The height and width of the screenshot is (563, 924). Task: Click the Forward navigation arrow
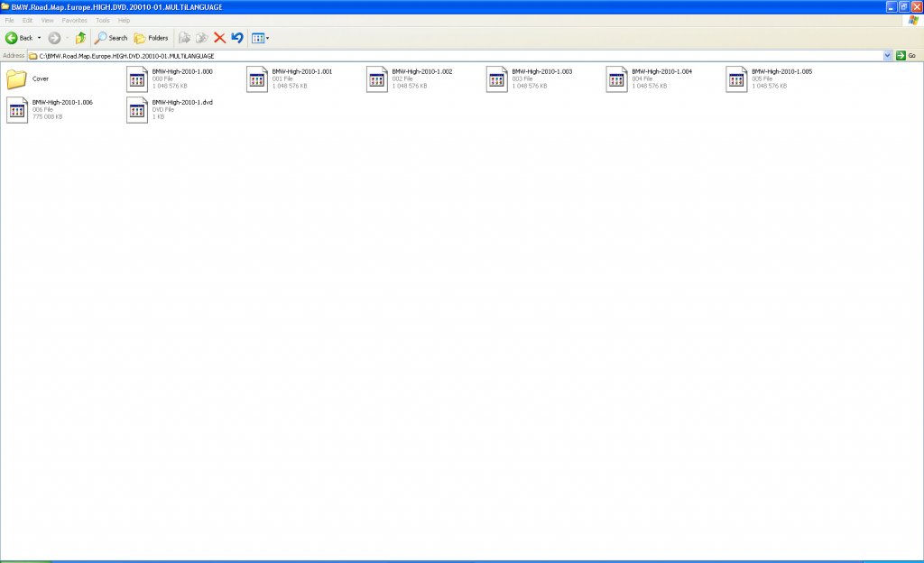point(54,38)
